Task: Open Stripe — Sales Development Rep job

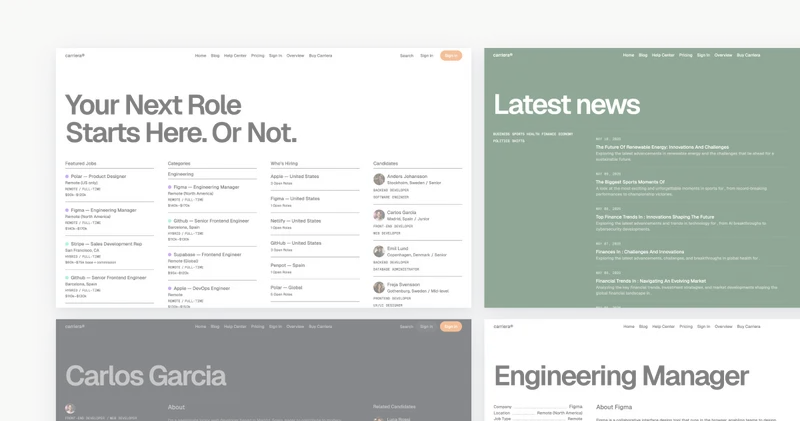Action: coord(106,244)
